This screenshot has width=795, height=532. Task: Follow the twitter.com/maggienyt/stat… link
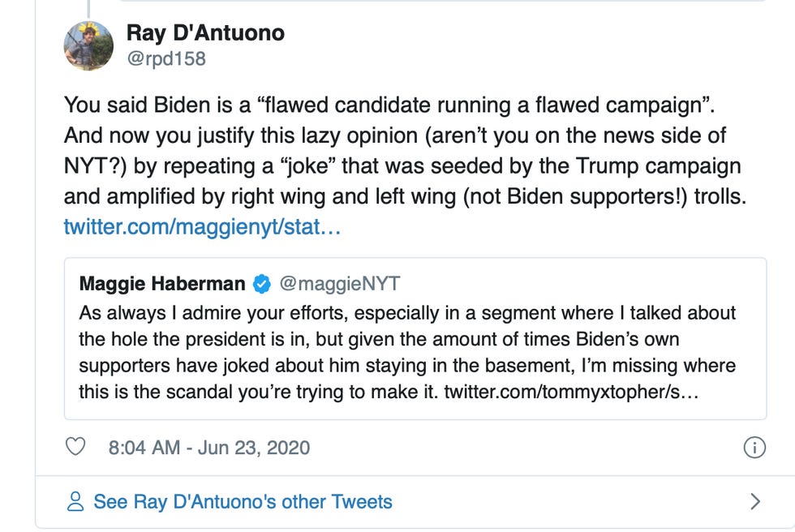pos(202,226)
